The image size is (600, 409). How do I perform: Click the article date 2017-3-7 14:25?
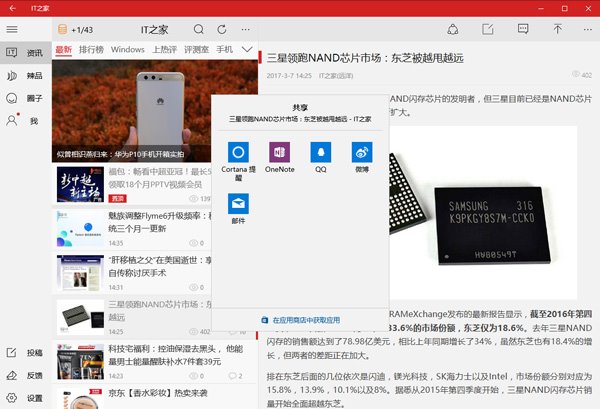click(289, 76)
